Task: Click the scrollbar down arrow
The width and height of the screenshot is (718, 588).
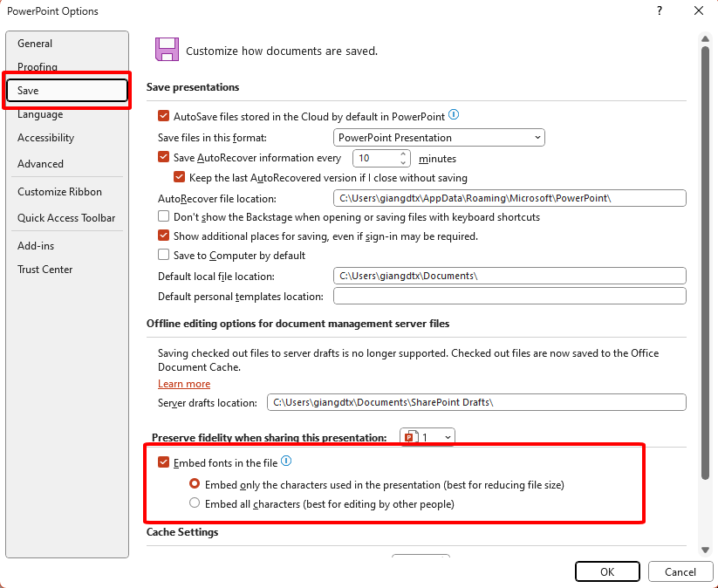Action: (705, 550)
